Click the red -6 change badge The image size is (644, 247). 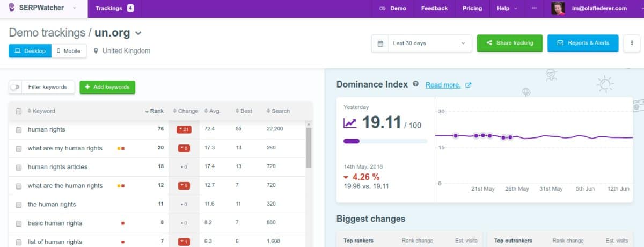184,148
